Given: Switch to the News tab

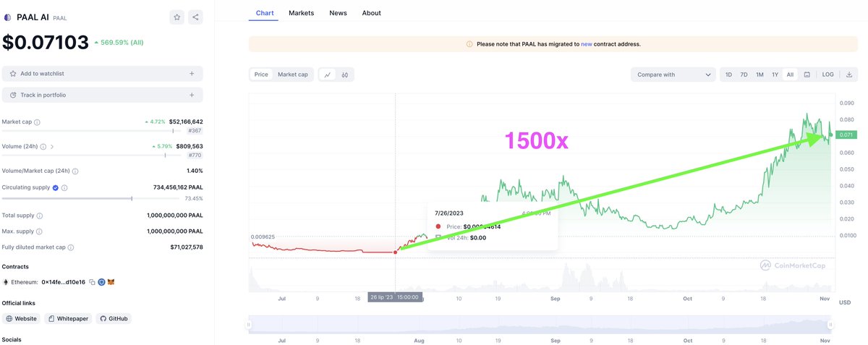Looking at the screenshot, I should [x=338, y=13].
